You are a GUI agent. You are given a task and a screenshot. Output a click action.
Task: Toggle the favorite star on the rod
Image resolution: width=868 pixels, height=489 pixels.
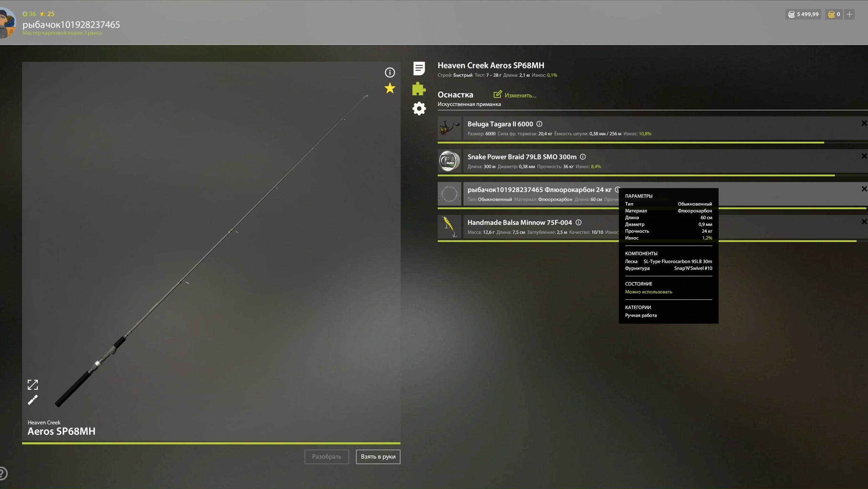coord(389,88)
